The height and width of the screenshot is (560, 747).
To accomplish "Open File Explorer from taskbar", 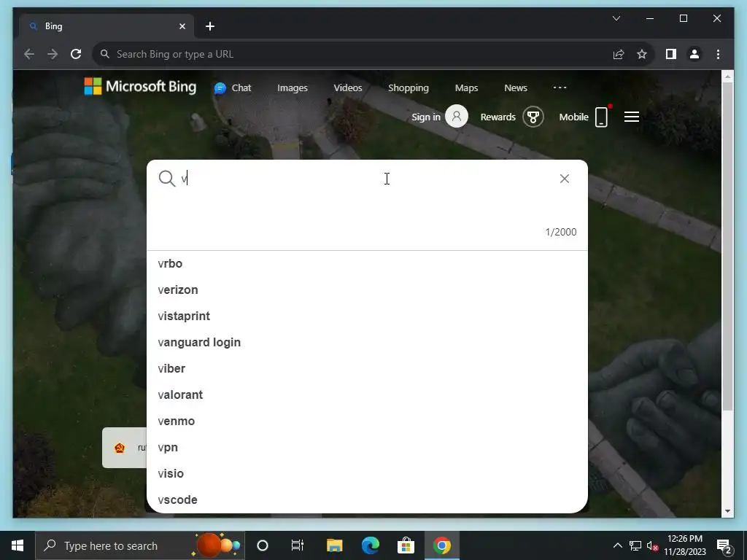I will pos(334,545).
